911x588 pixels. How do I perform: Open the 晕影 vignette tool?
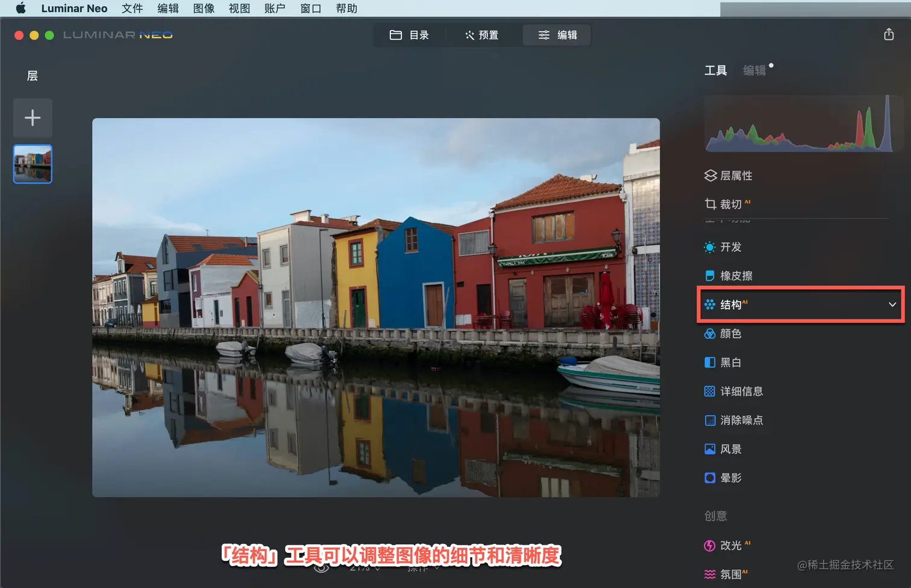(x=723, y=478)
